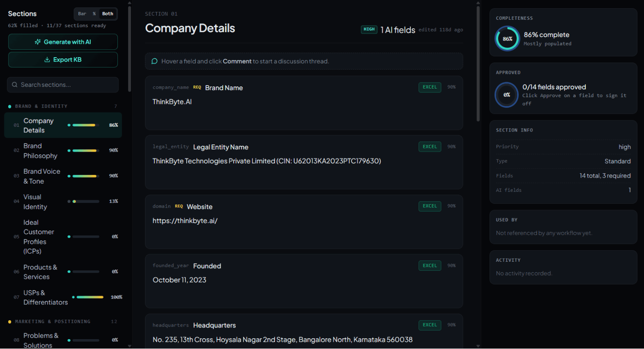Click the '14 total, 3 required' value
Image resolution: width=644 pixels, height=349 pixels.
(605, 175)
